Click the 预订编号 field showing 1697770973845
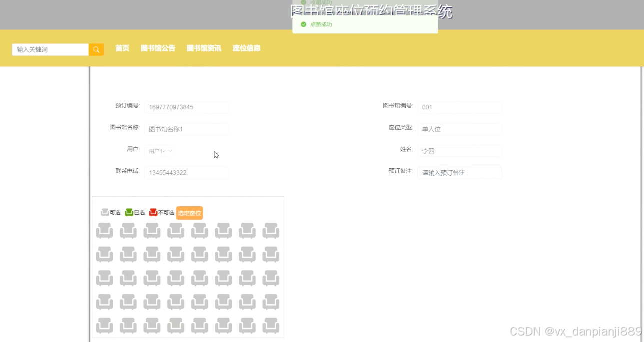Viewport: 644px width, 342px height. [186, 107]
